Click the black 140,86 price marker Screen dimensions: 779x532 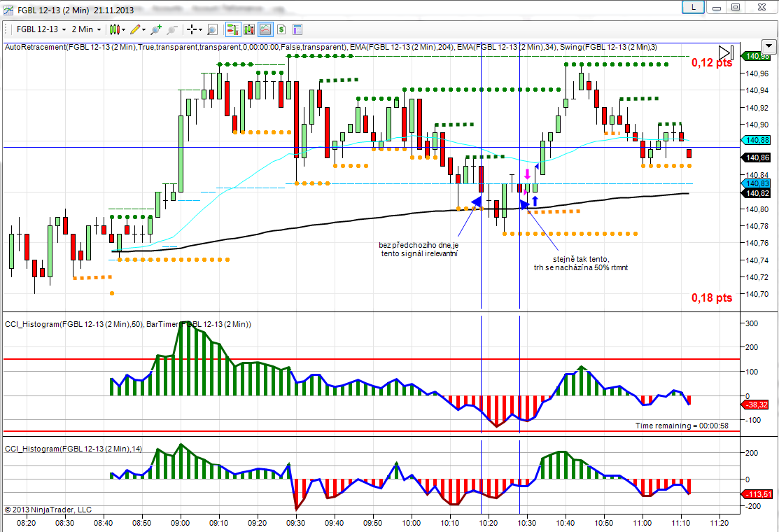pyautogui.click(x=757, y=157)
